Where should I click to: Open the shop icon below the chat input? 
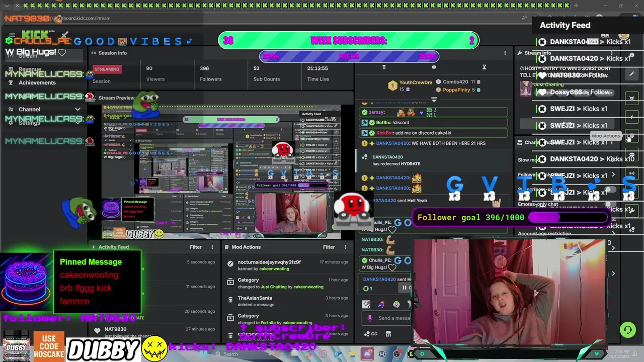coord(388,333)
